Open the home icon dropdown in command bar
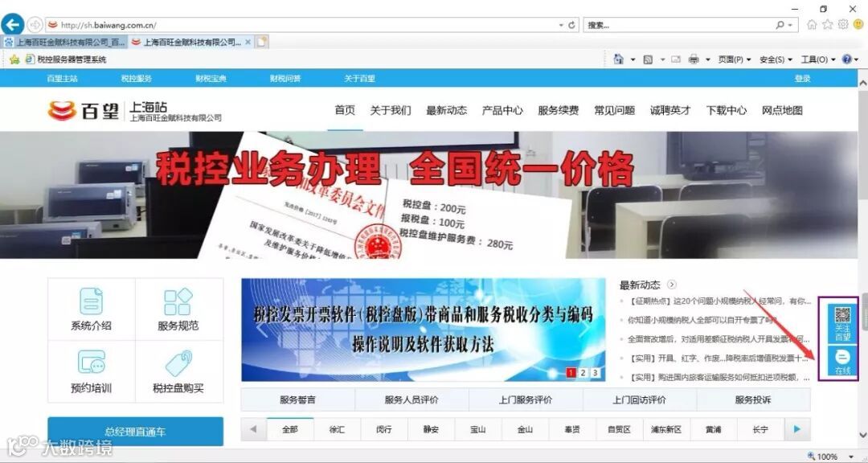868x463 pixels. (633, 59)
